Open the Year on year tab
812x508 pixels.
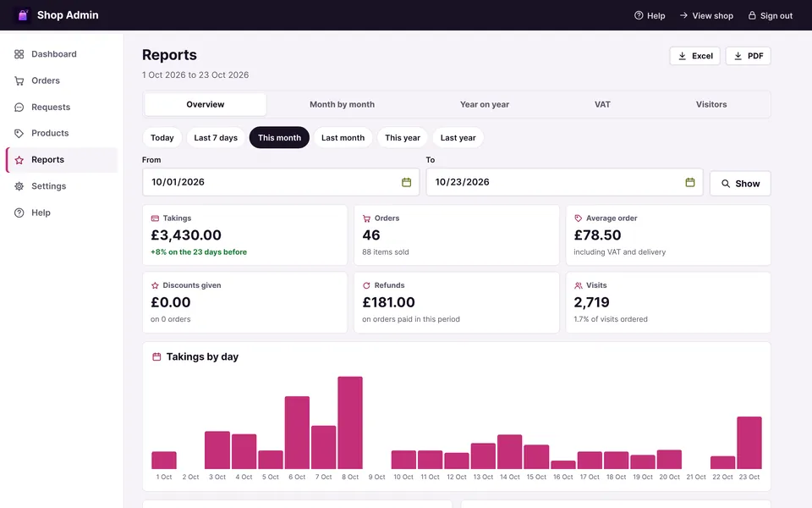point(485,104)
